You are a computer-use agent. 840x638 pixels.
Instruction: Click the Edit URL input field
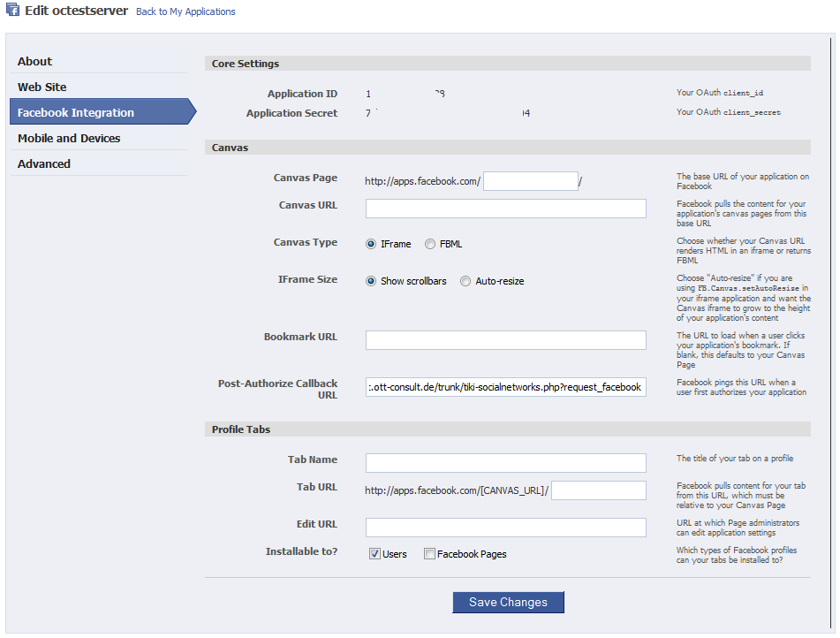505,528
